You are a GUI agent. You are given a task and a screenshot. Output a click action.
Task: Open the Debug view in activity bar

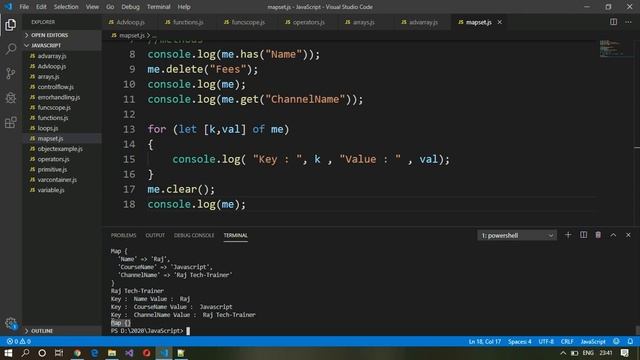[x=11, y=98]
